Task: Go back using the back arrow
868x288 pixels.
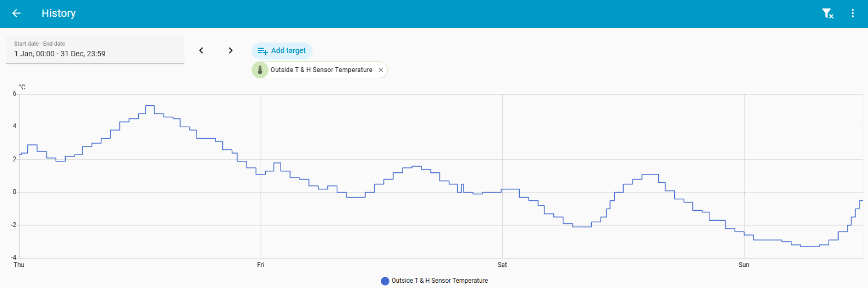Action: point(16,13)
